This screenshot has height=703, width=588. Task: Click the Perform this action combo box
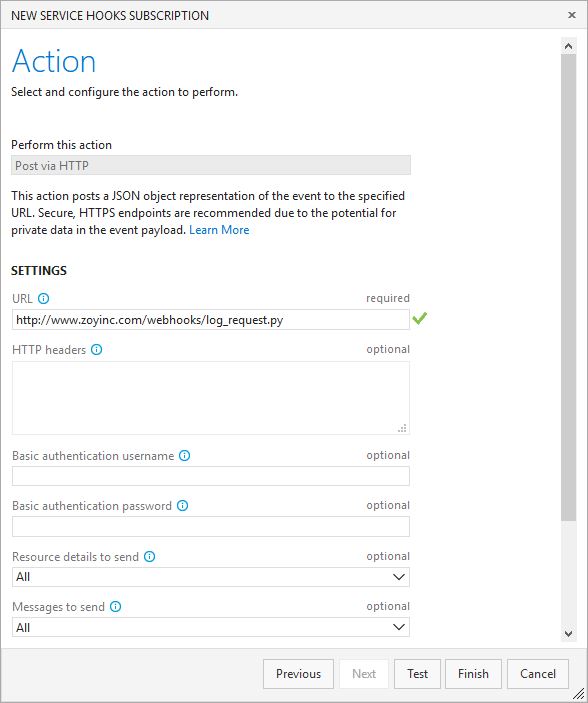(x=211, y=165)
